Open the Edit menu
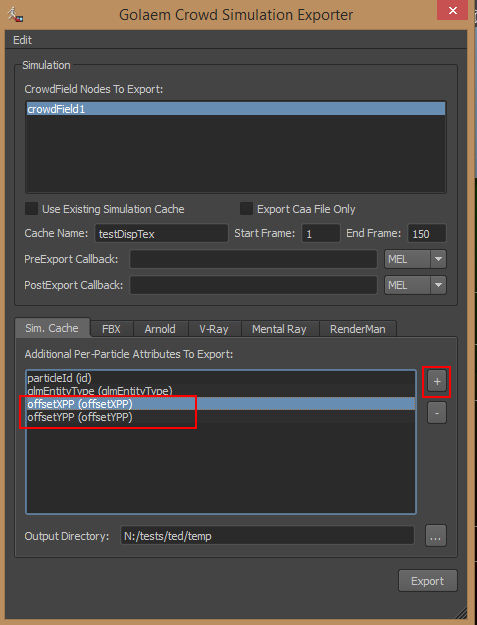 coord(22,40)
